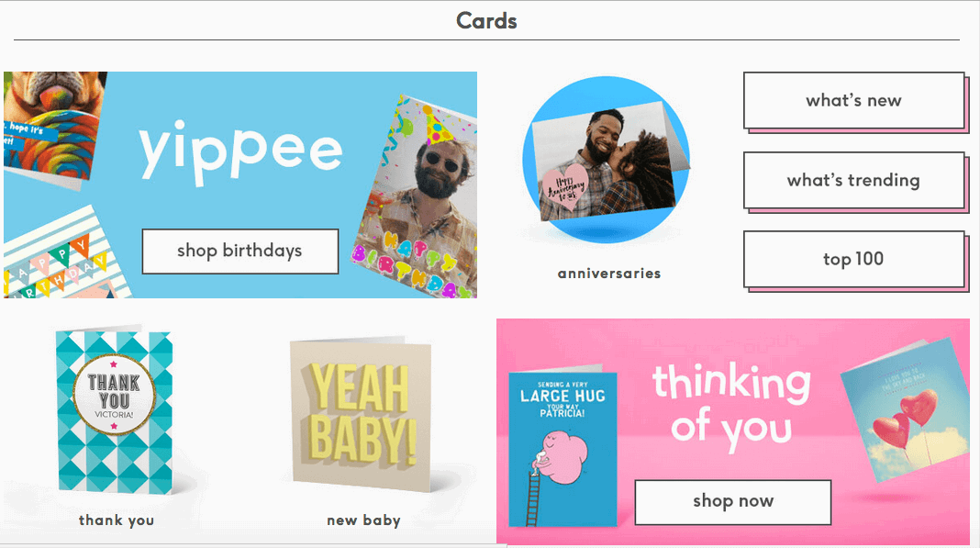The image size is (980, 548).
Task: Select the new baby category label
Action: point(363,520)
